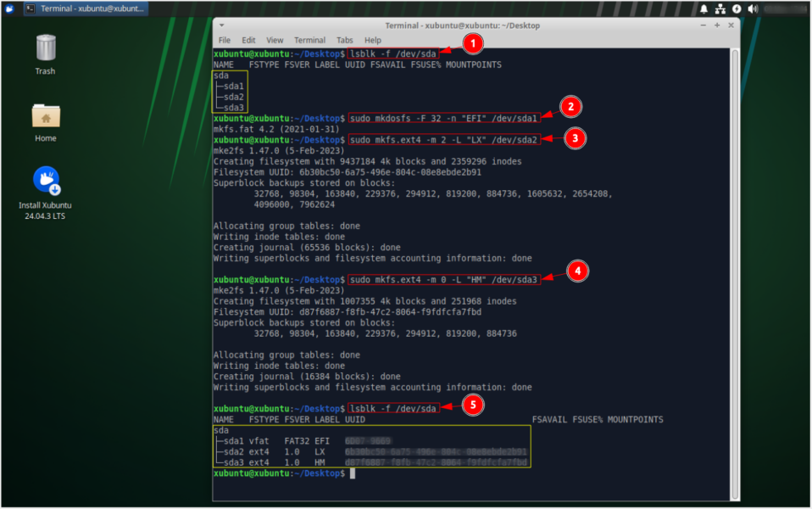Open the Tabs menu

coord(344,40)
